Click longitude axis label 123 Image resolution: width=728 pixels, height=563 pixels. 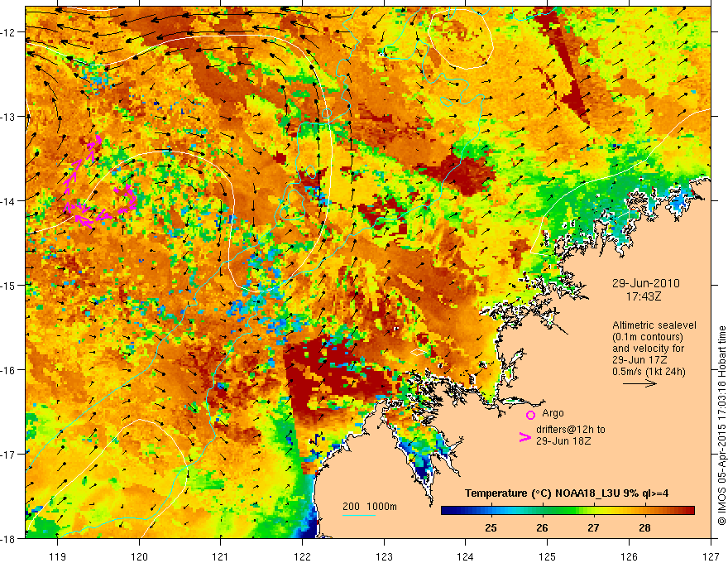384,556
